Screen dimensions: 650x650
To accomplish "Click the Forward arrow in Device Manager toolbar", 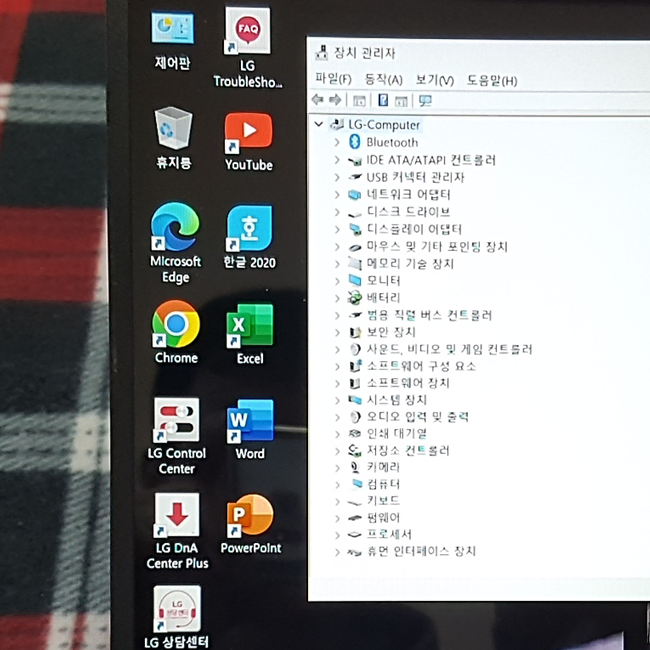I will pyautogui.click(x=335, y=100).
